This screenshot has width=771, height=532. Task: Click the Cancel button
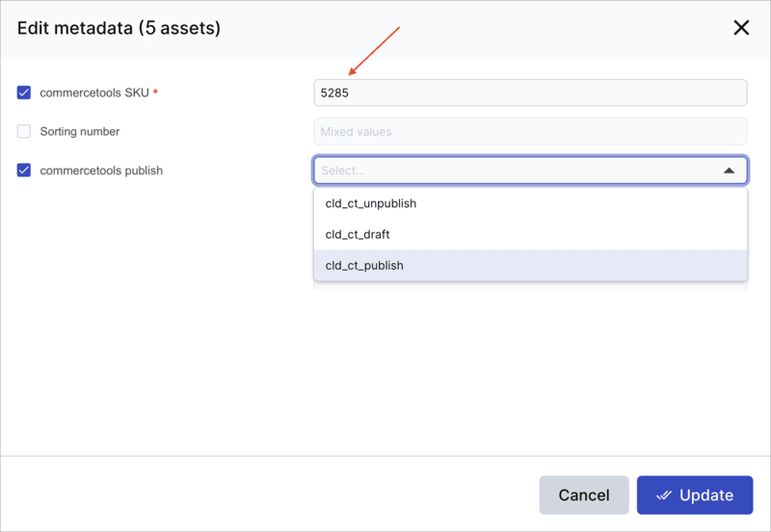click(x=584, y=495)
